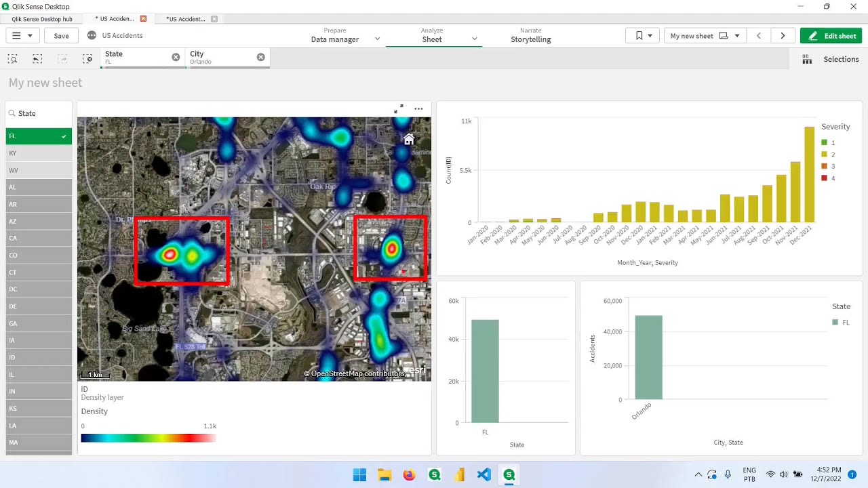This screenshot has height=488, width=868.
Task: Select GA in the State list
Action: point(39,323)
